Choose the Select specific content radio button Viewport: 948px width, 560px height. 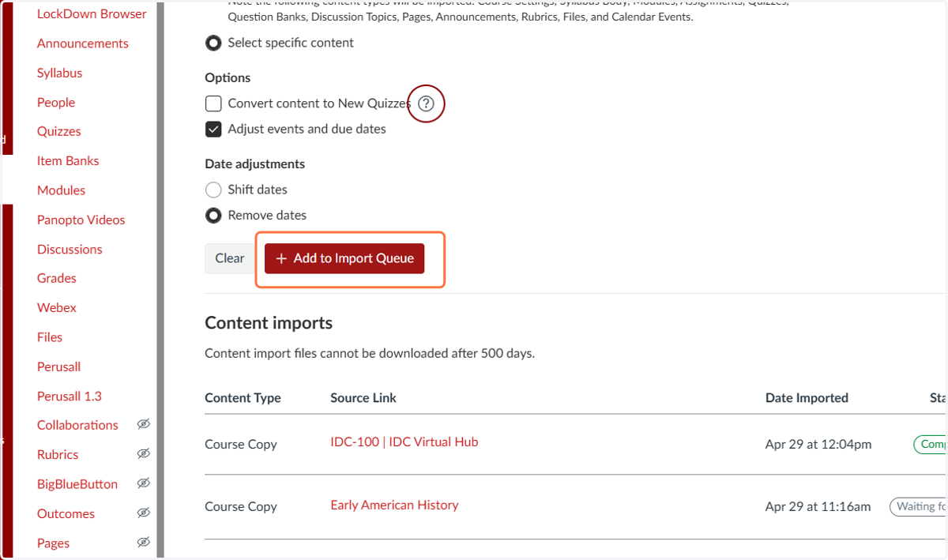pos(213,43)
